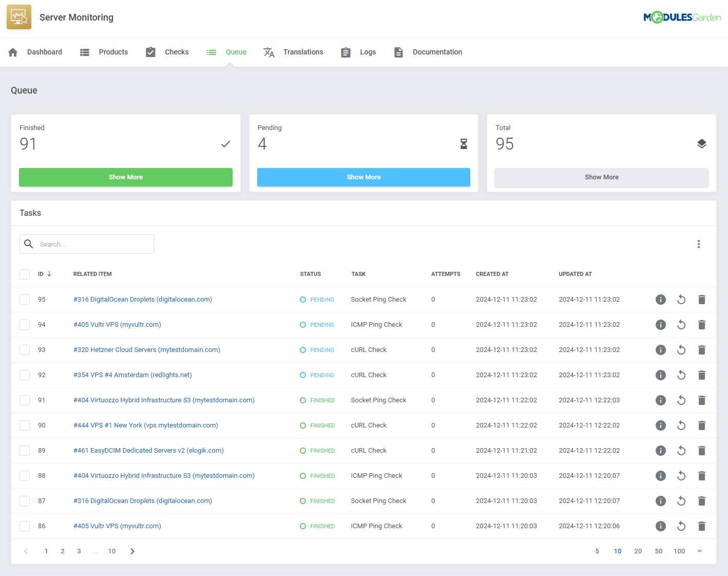Click Show More on the Pending card

point(363,177)
